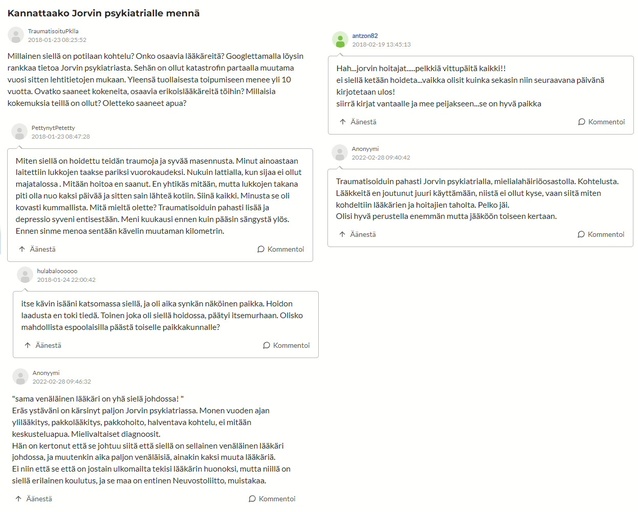Click PettynytPetetty's user avatar
Screen dimensions: 638x512
(x=19, y=132)
